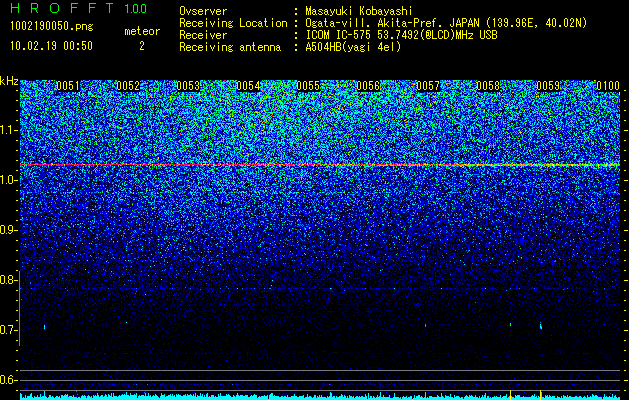The height and width of the screenshot is (400, 629).
Task: Click the 0054 time marker
Action: 248,86
